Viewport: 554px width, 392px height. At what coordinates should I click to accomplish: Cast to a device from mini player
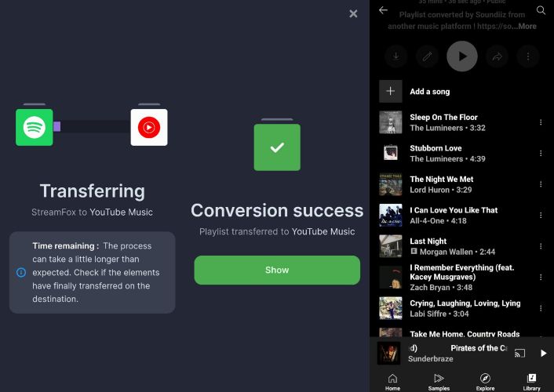[x=519, y=354]
